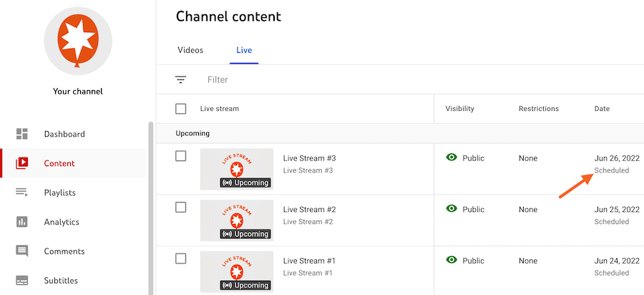Switch to the Videos tab
The width and height of the screenshot is (644, 295).
190,50
